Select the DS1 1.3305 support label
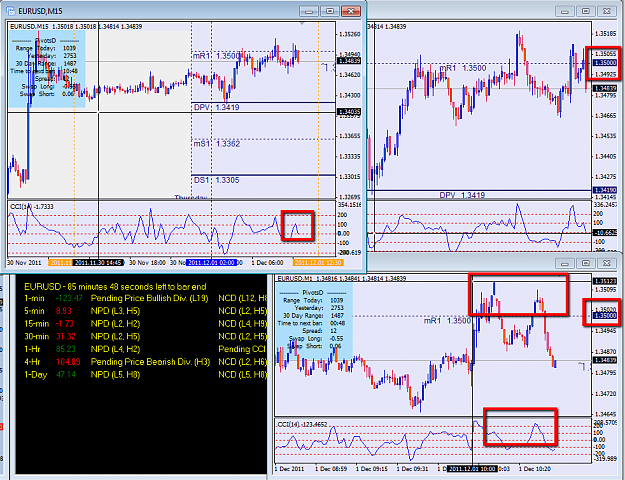 pos(216,180)
